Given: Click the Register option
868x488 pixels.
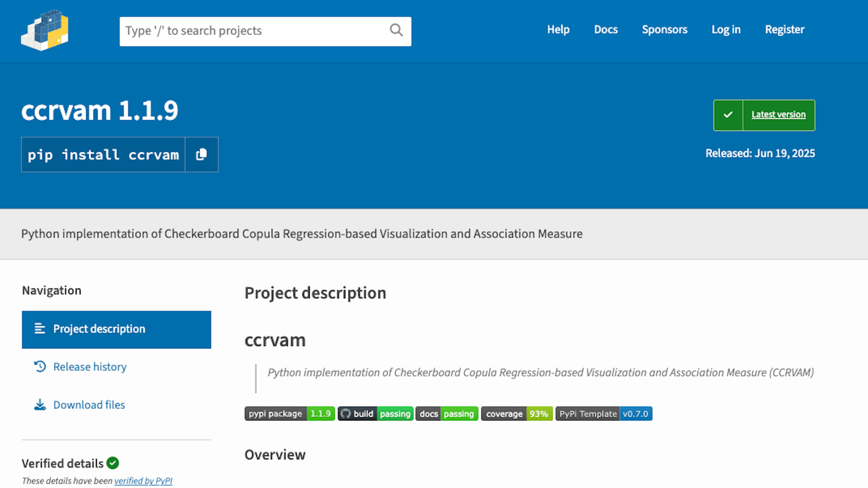Looking at the screenshot, I should 784,30.
